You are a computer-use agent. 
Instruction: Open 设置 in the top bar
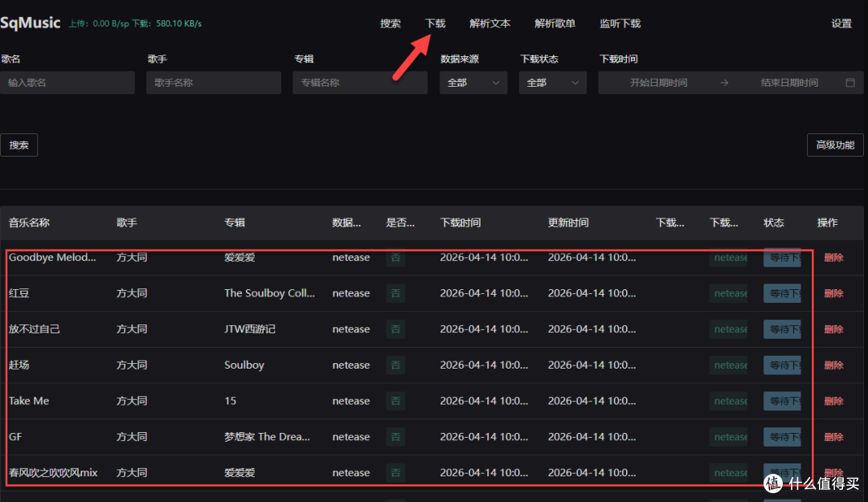[841, 24]
